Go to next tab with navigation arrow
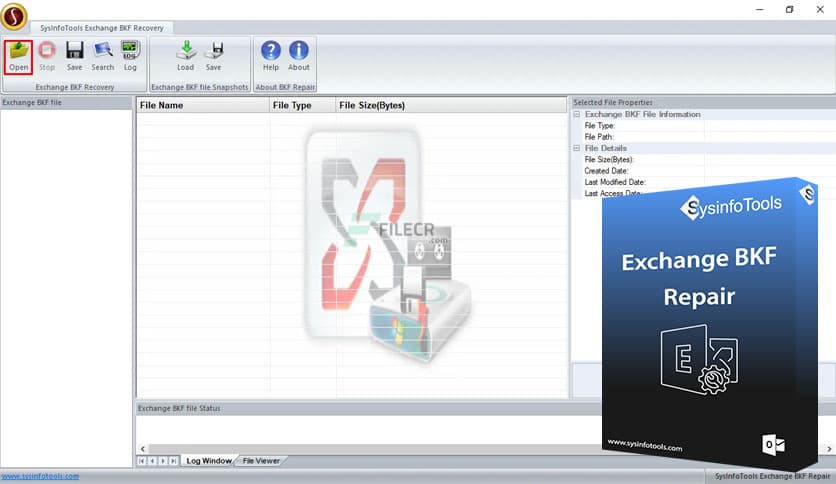 tap(163, 461)
